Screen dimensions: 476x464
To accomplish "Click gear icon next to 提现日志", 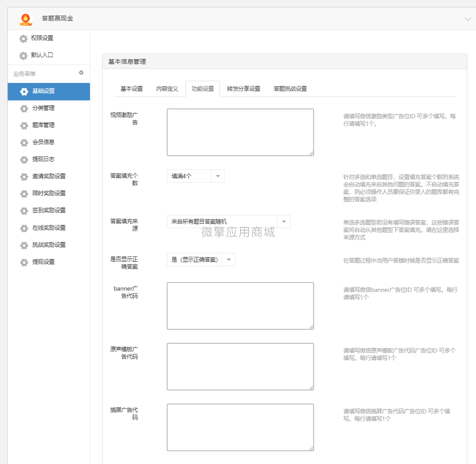I will click(x=24, y=160).
